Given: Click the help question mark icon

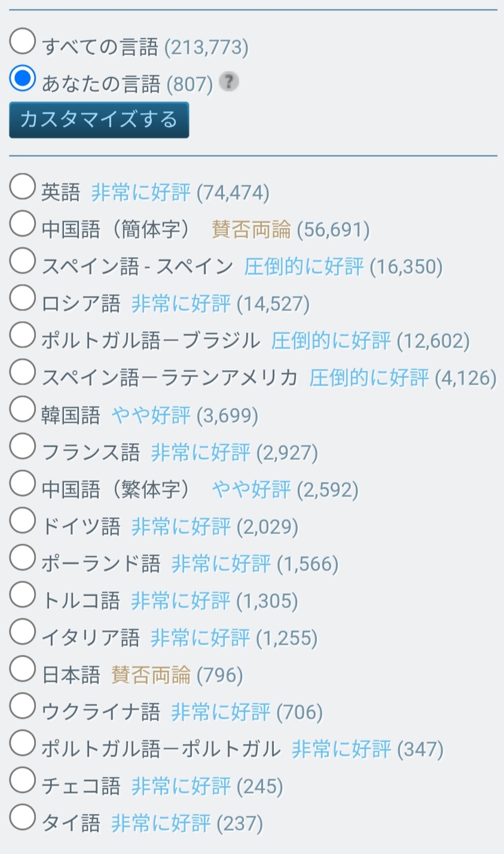Looking at the screenshot, I should click(x=229, y=82).
